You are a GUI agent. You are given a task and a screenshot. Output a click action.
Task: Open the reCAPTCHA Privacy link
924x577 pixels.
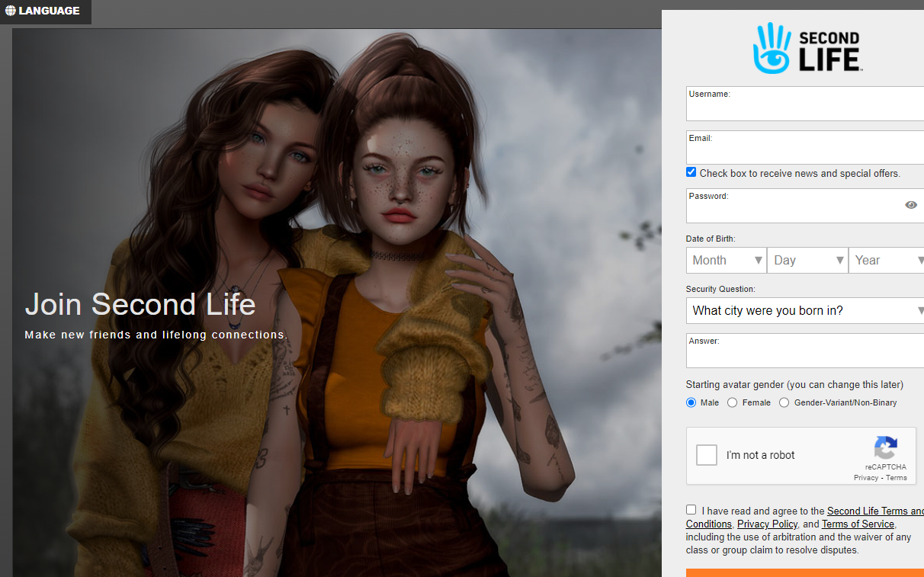click(866, 478)
